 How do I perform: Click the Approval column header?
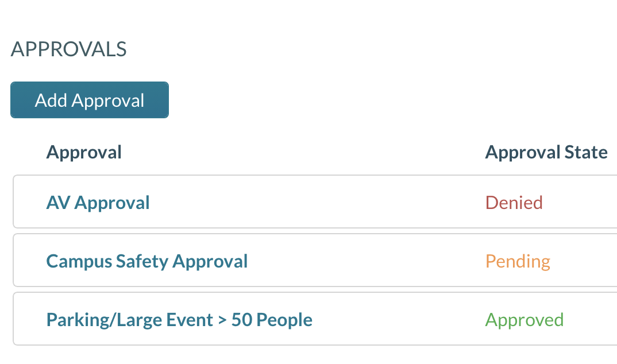[x=84, y=152]
